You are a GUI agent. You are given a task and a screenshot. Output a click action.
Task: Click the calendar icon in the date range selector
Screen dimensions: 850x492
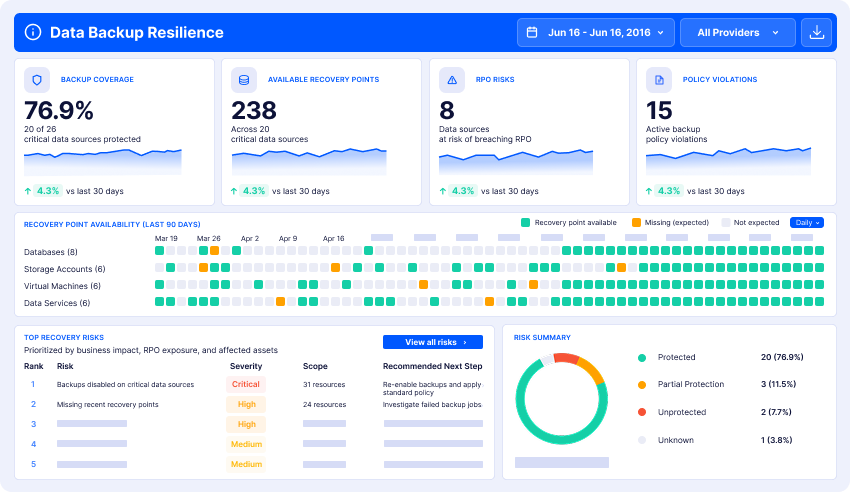pos(532,33)
